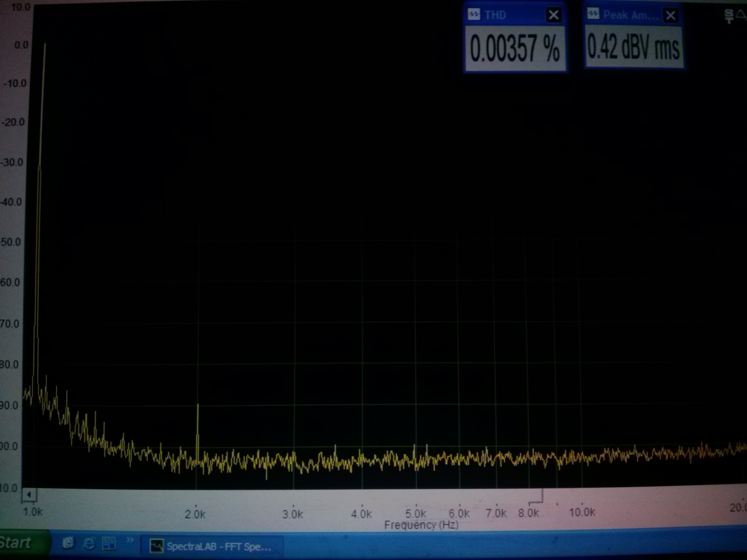Click the Peak Amplitude window's waveform icon

[x=593, y=14]
